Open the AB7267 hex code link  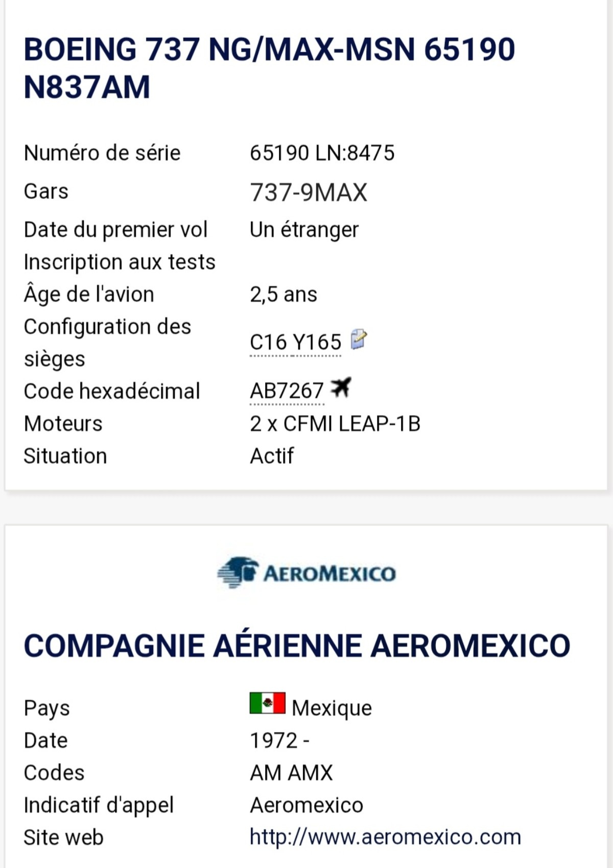pos(287,391)
